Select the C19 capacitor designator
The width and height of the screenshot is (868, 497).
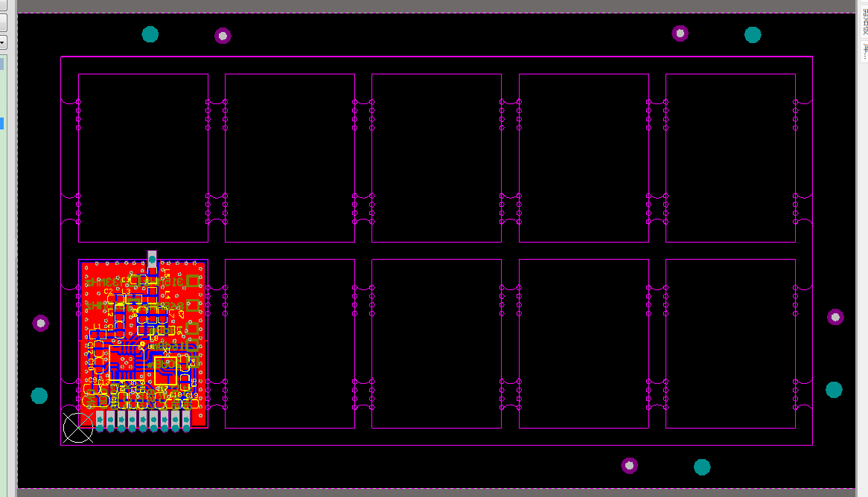[x=191, y=395]
